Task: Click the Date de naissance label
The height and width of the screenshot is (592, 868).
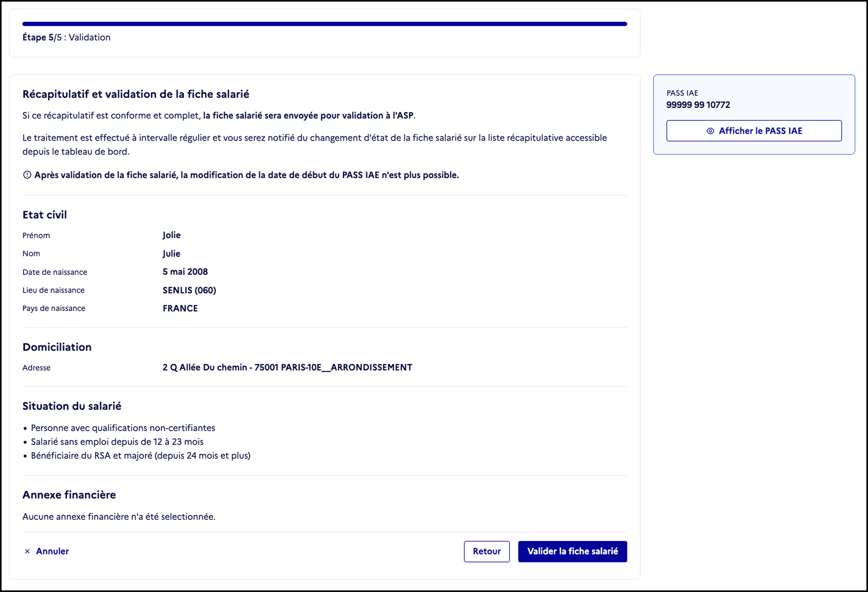Action: [54, 272]
